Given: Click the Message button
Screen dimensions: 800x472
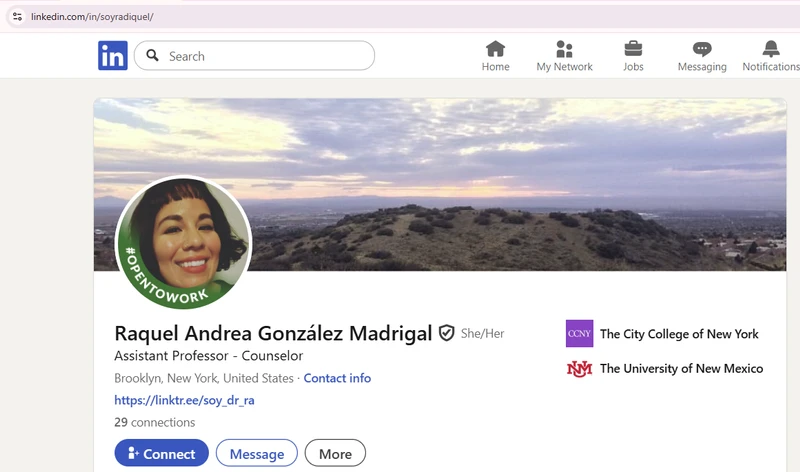Looking at the screenshot, I should [257, 453].
